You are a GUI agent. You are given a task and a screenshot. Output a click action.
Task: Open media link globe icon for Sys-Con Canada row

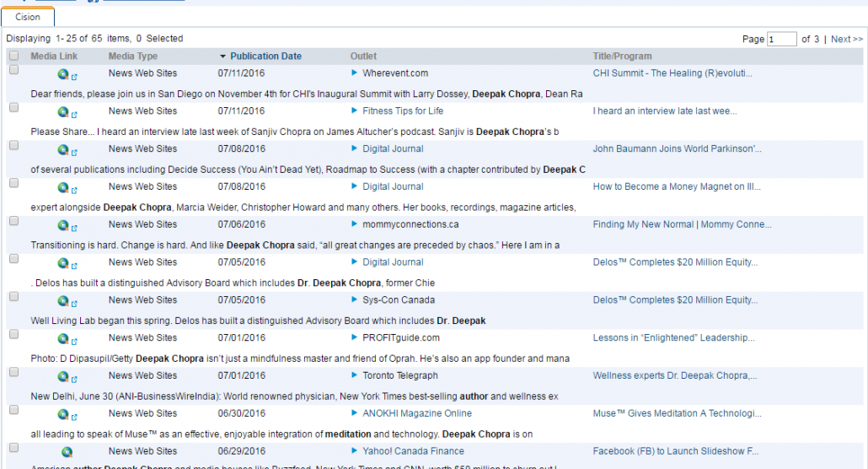(63, 300)
